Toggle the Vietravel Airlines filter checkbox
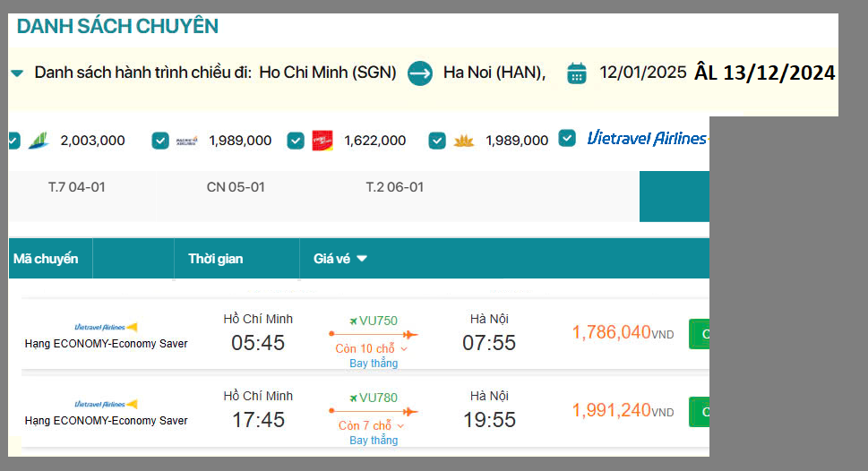Viewport: 868px width, 471px height. pos(567,138)
